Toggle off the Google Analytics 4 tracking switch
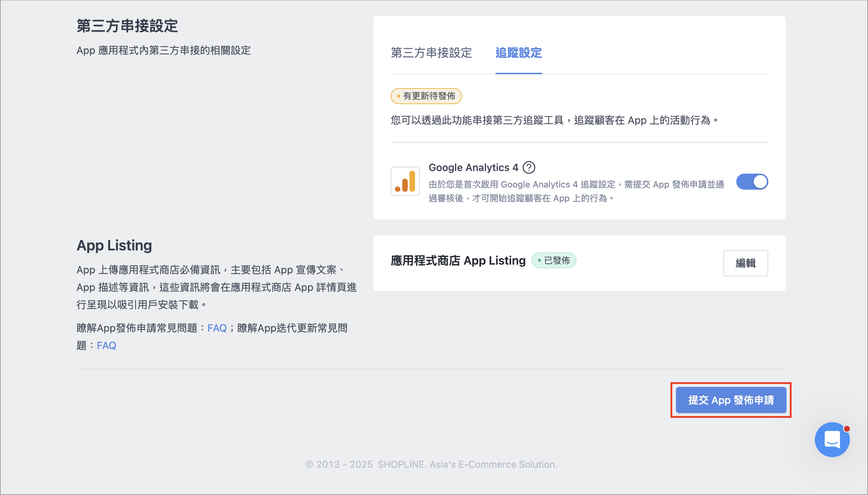Viewport: 868px width, 495px height. tap(752, 182)
